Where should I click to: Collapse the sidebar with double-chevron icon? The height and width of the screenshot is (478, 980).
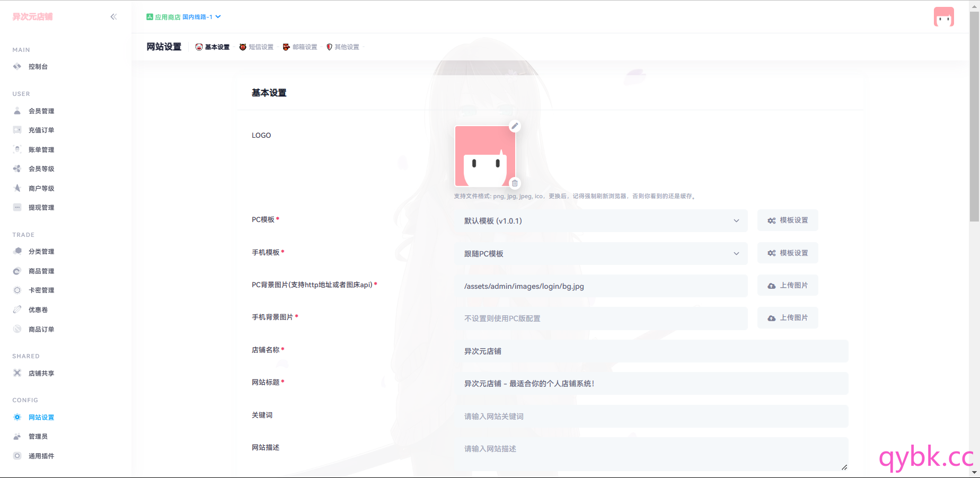click(x=113, y=17)
